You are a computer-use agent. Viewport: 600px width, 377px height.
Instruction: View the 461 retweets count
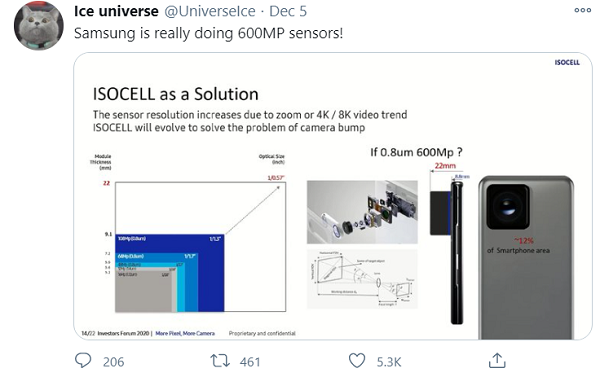pyautogui.click(x=250, y=362)
